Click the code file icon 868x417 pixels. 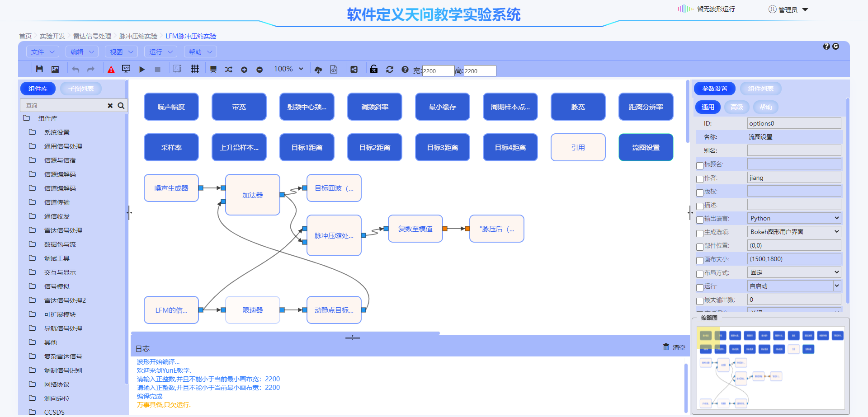[334, 70]
